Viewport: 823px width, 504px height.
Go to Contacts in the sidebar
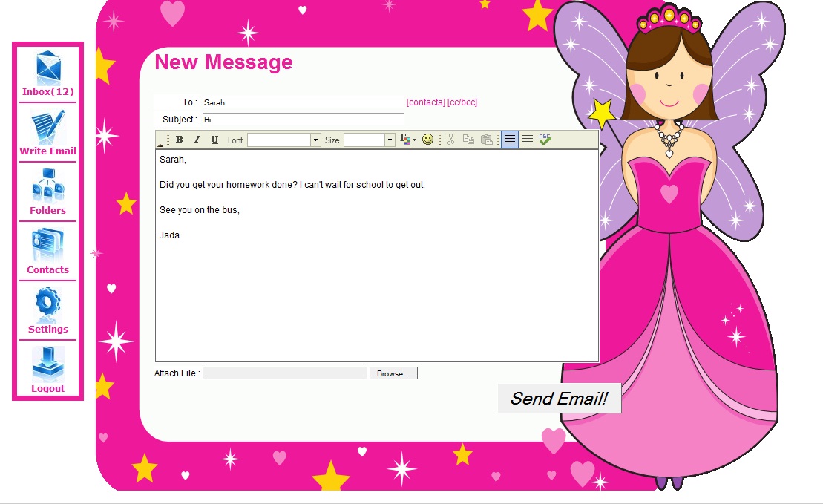click(x=47, y=247)
